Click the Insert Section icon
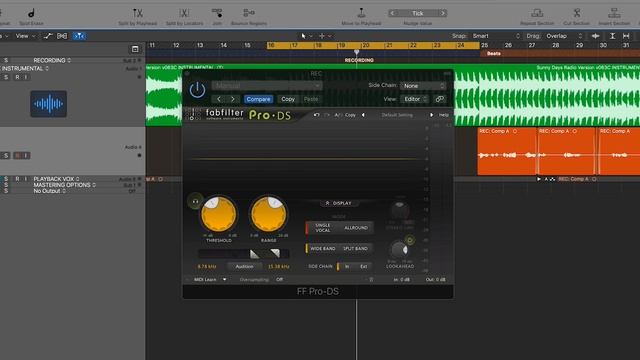The height and width of the screenshot is (360, 640). pos(613,13)
